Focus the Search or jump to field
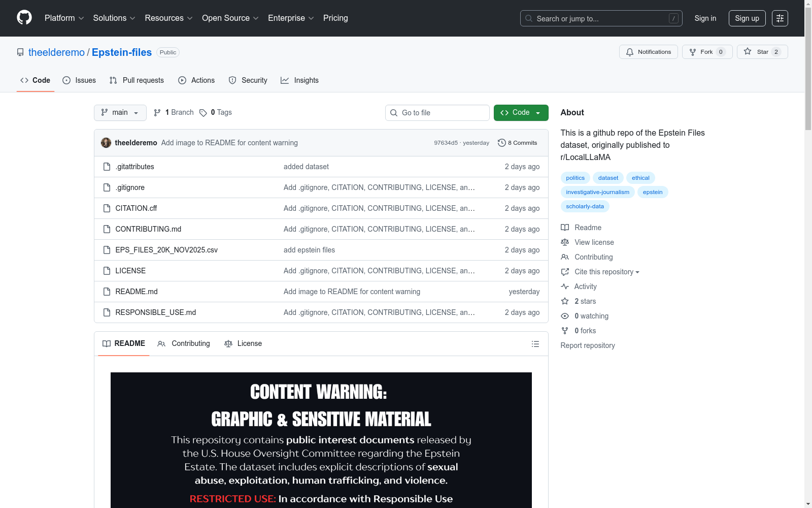The height and width of the screenshot is (508, 812). [x=601, y=18]
